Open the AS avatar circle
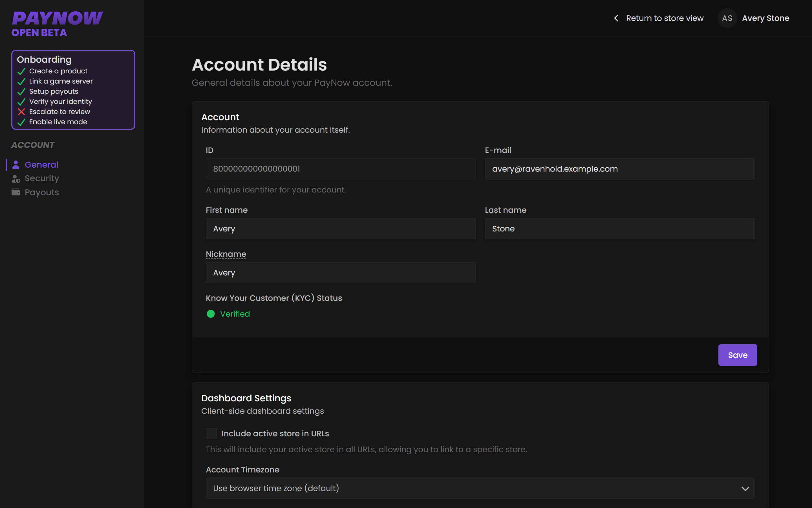812x508 pixels. 727,18
